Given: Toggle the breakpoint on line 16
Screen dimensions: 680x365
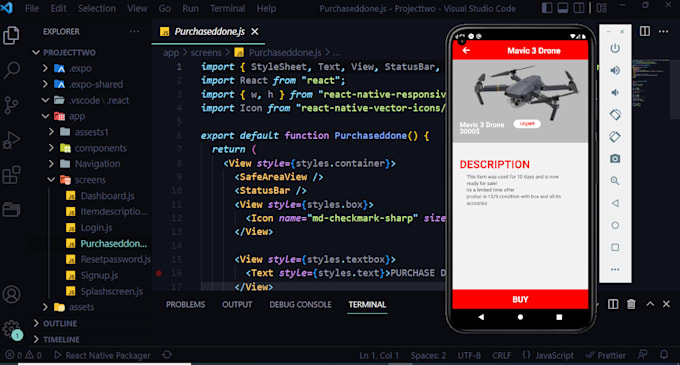Looking at the screenshot, I should (x=159, y=273).
